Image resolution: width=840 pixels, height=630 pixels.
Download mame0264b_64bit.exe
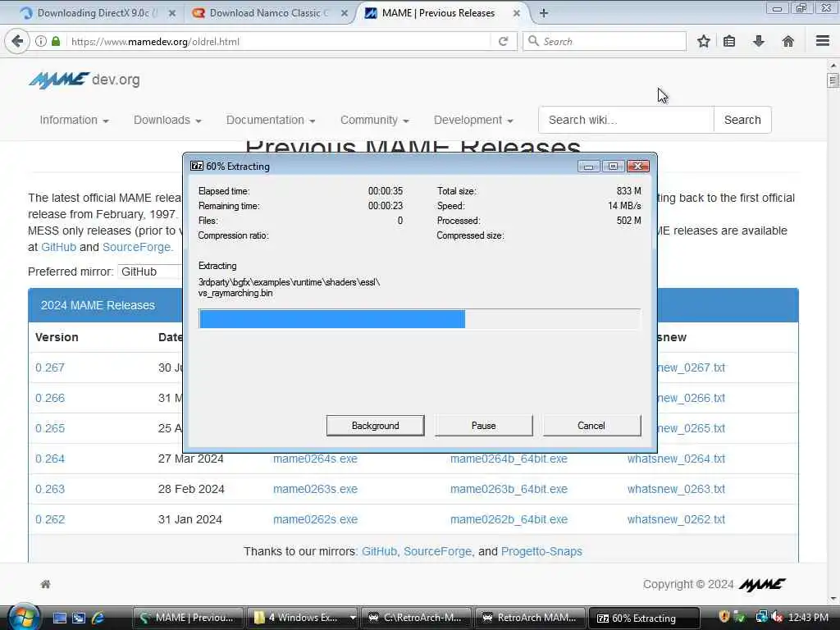[509, 459]
